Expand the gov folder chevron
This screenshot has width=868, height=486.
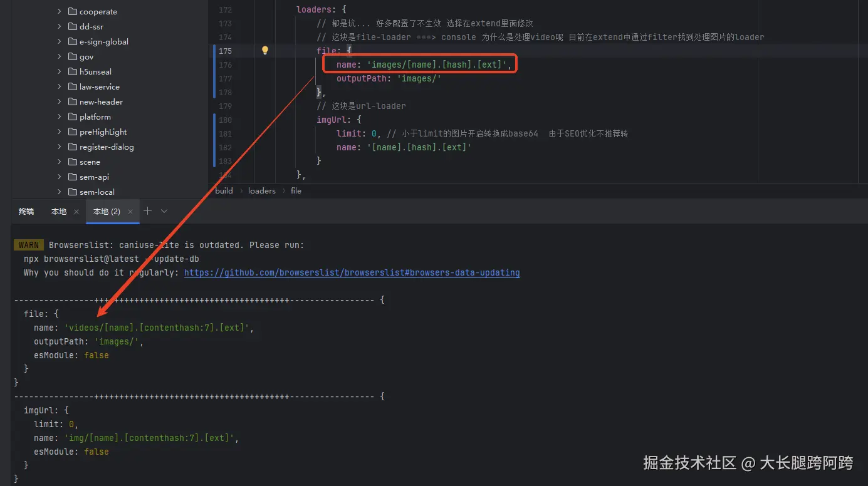60,56
